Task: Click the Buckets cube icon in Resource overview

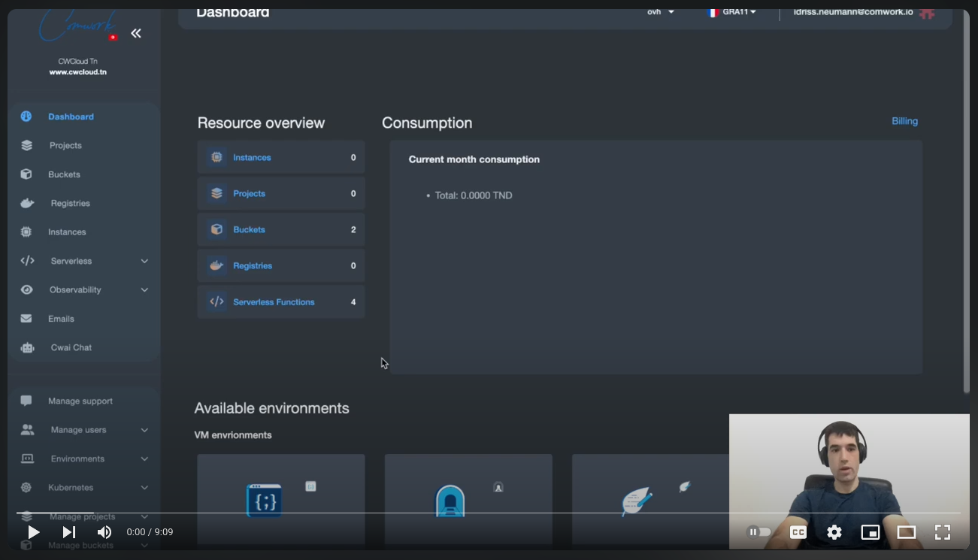Action: click(216, 229)
